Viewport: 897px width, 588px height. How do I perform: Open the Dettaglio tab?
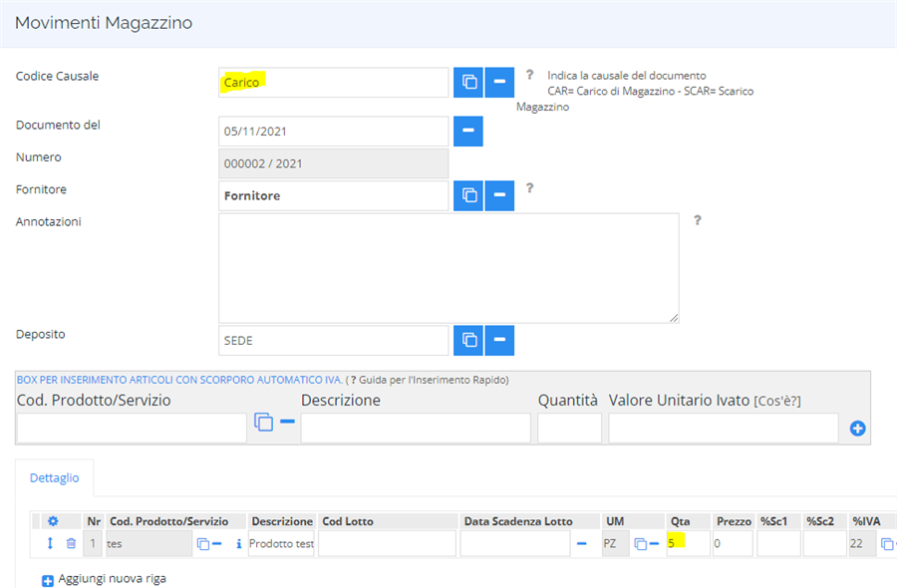coord(55,477)
